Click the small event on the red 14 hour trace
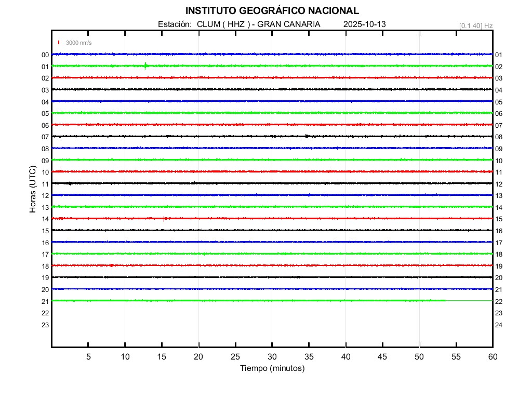The height and width of the screenshot is (399, 532). pos(164,219)
